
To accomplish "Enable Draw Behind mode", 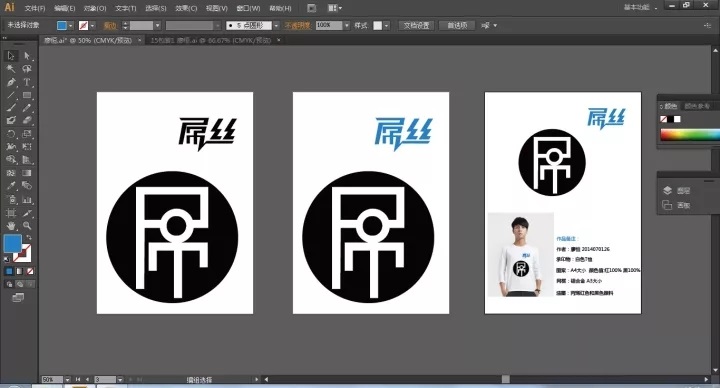I will 19,284.
